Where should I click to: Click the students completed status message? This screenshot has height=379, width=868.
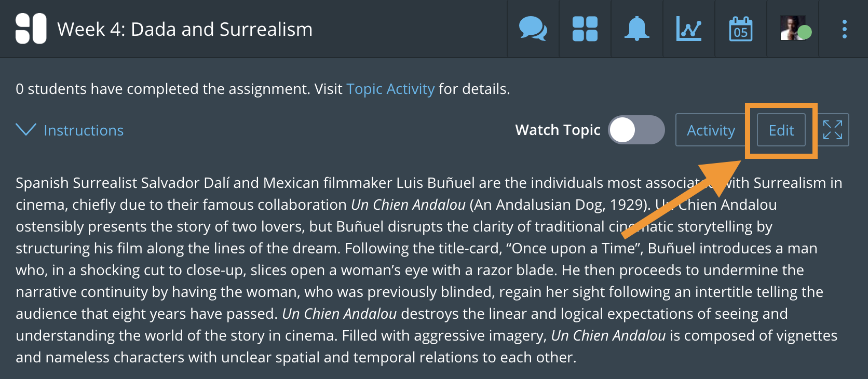177,89
